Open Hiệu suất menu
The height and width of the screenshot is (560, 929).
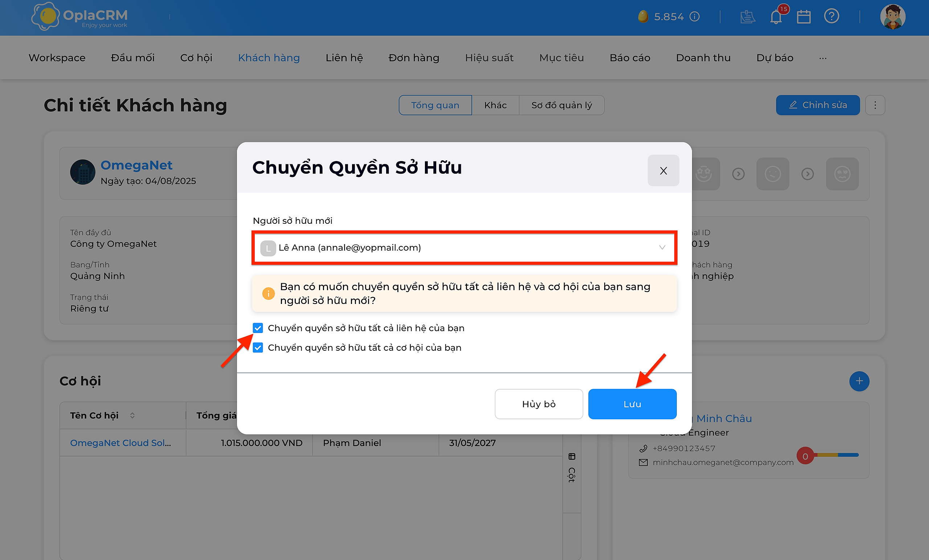click(x=490, y=58)
